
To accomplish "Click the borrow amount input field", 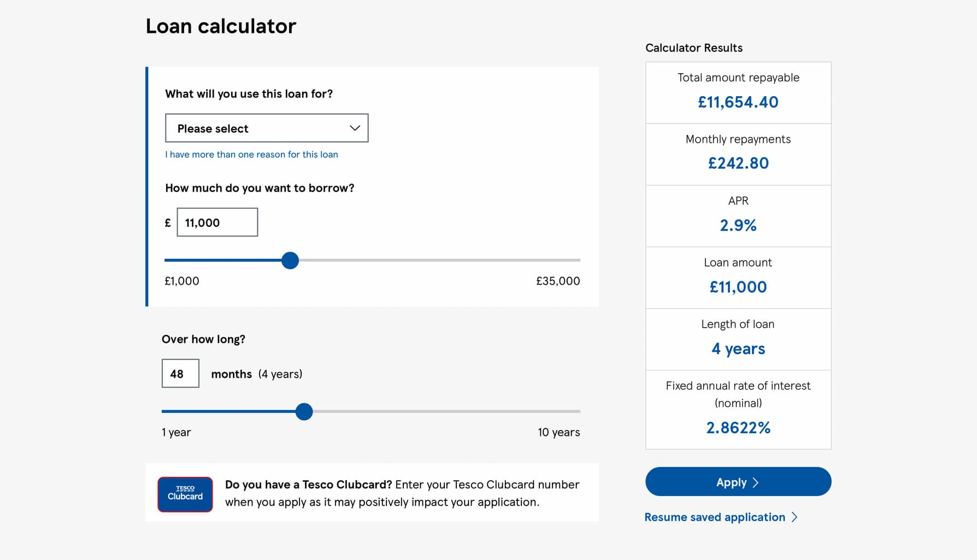I will (217, 222).
